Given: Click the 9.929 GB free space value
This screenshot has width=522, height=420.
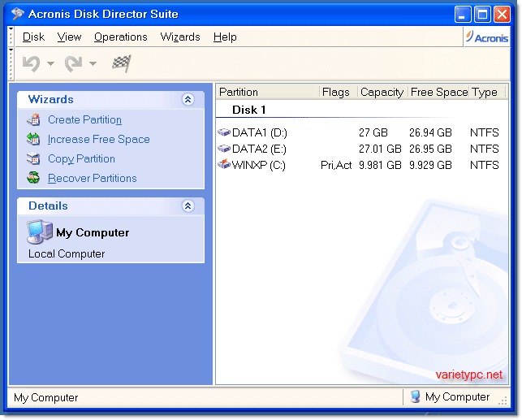Looking at the screenshot, I should (430, 165).
